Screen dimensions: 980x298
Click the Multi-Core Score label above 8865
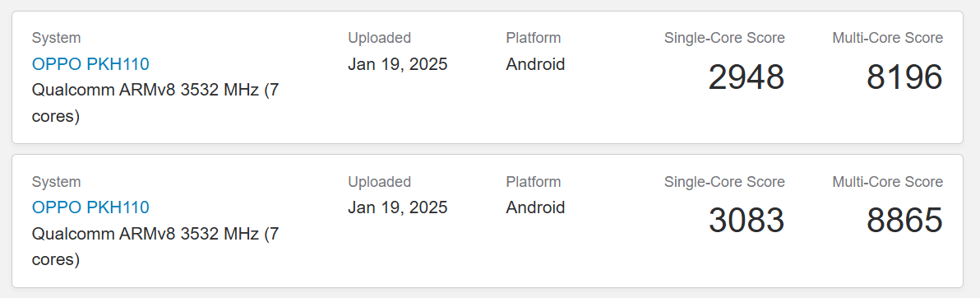pyautogui.click(x=887, y=182)
